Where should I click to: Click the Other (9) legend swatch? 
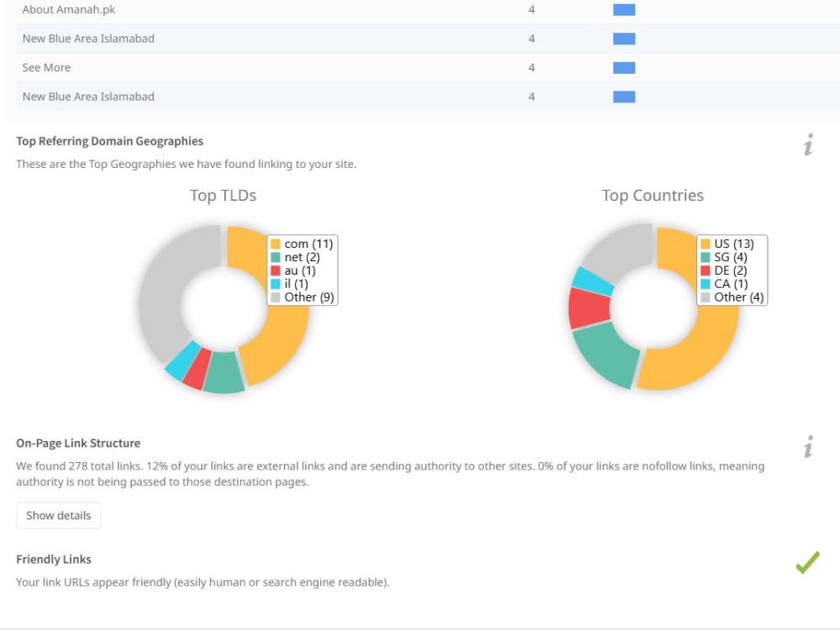click(x=276, y=297)
